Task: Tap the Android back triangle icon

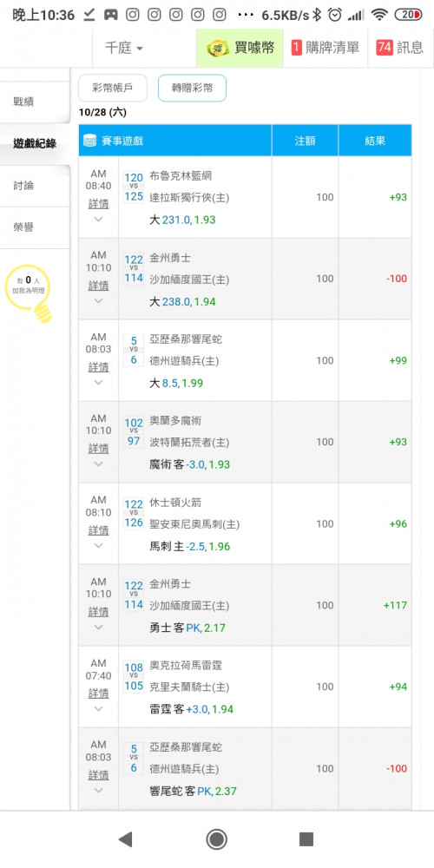Action: [x=125, y=839]
